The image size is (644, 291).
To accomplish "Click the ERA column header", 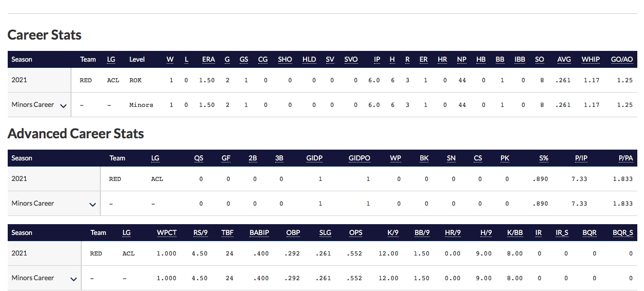I will point(208,60).
